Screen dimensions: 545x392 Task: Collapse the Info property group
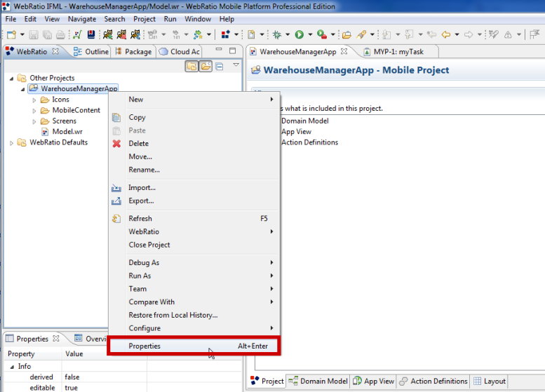(x=12, y=367)
